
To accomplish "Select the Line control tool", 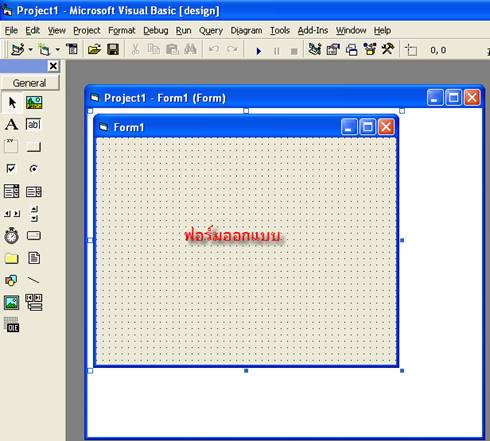I will [x=33, y=280].
